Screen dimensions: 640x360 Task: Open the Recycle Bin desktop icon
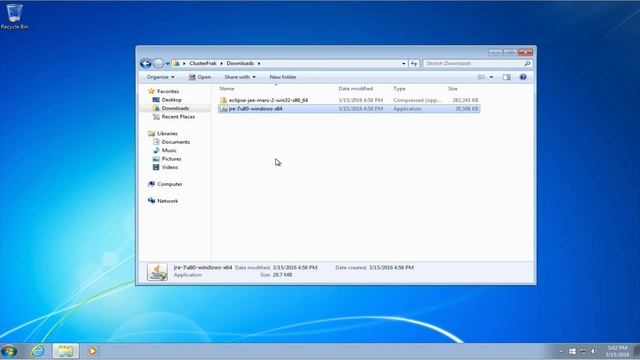pos(14,16)
